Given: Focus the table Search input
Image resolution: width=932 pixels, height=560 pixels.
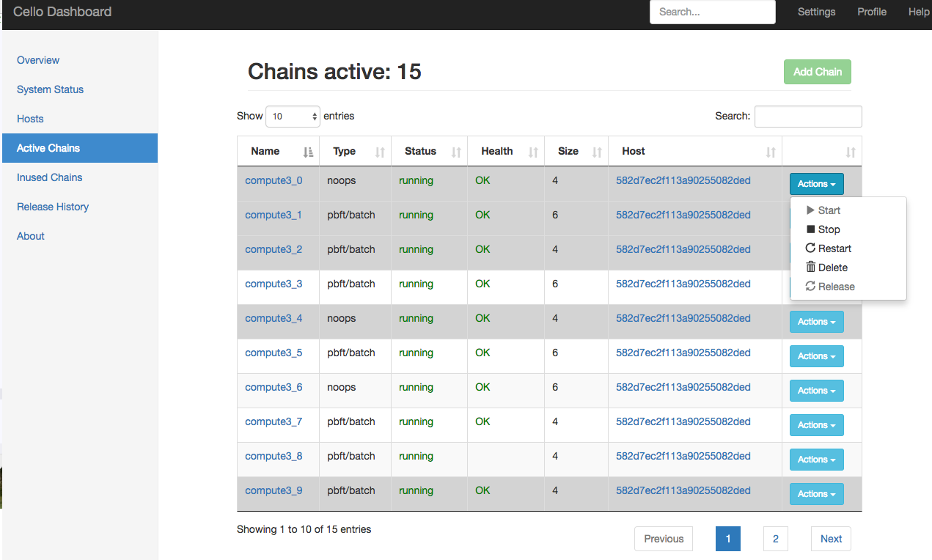Looking at the screenshot, I should pyautogui.click(x=808, y=116).
